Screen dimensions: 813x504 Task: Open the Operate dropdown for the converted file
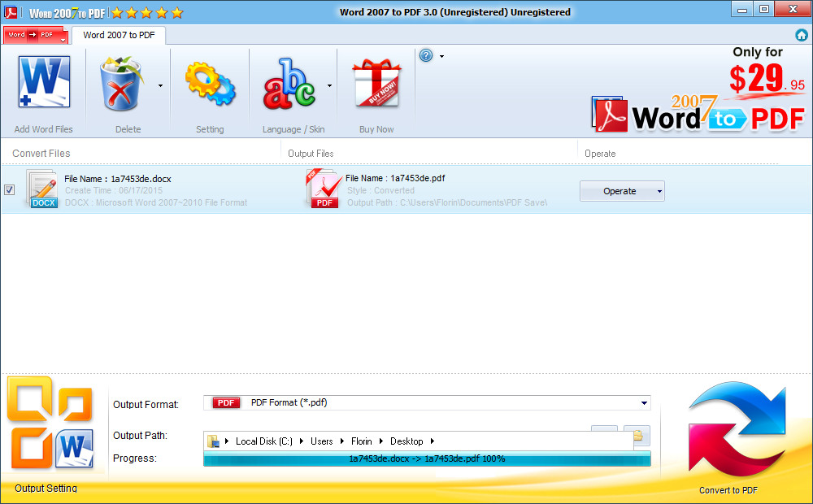pyautogui.click(x=622, y=190)
